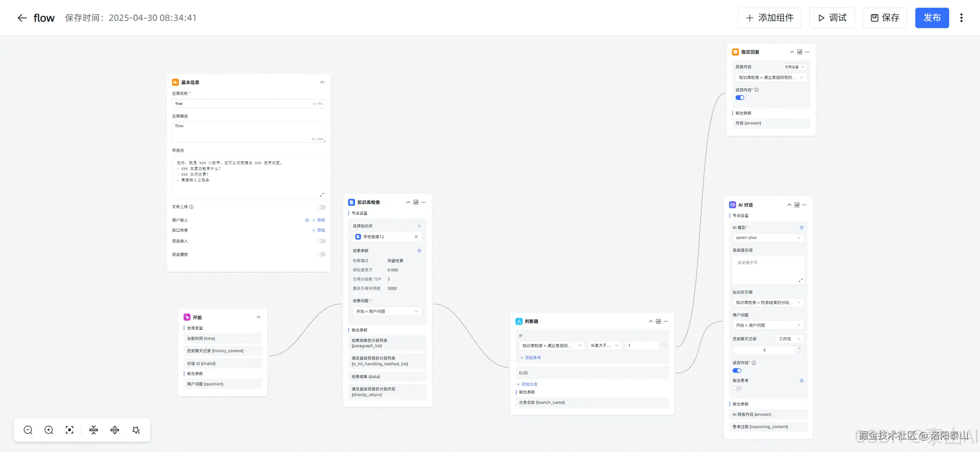Remove the 学校客服12 knowledge base

click(416, 237)
